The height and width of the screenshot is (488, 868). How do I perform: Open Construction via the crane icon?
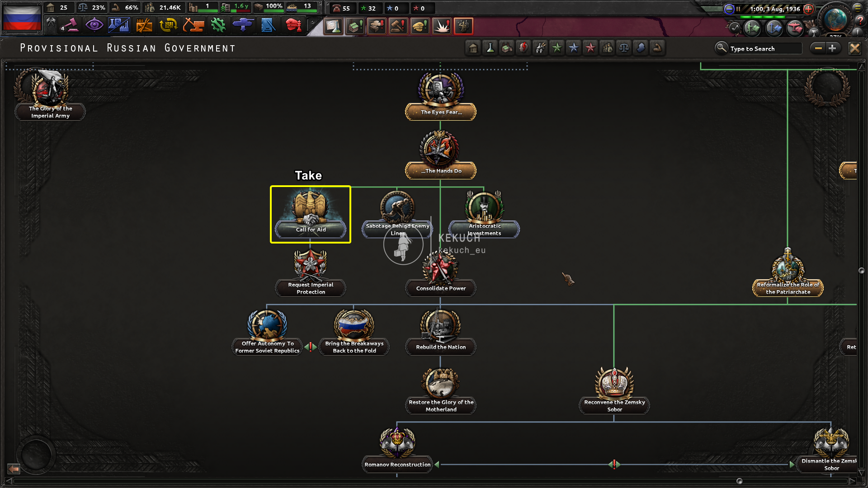[193, 25]
